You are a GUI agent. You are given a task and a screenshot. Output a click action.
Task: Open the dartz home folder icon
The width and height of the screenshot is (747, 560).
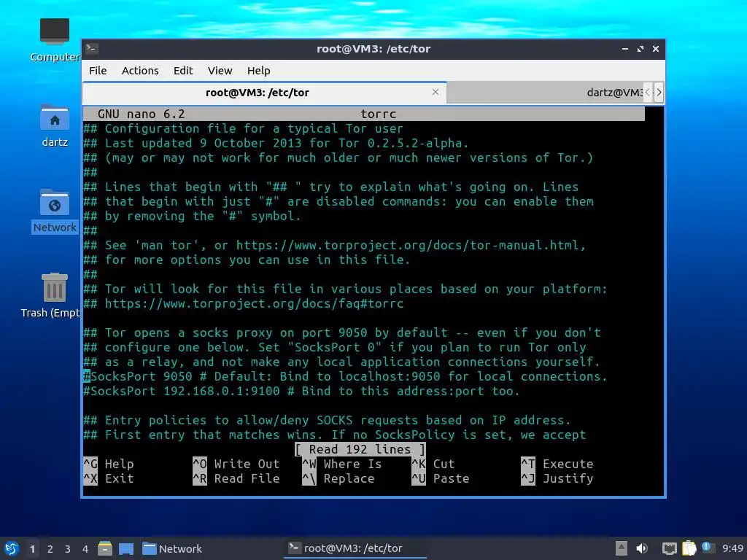coord(55,125)
